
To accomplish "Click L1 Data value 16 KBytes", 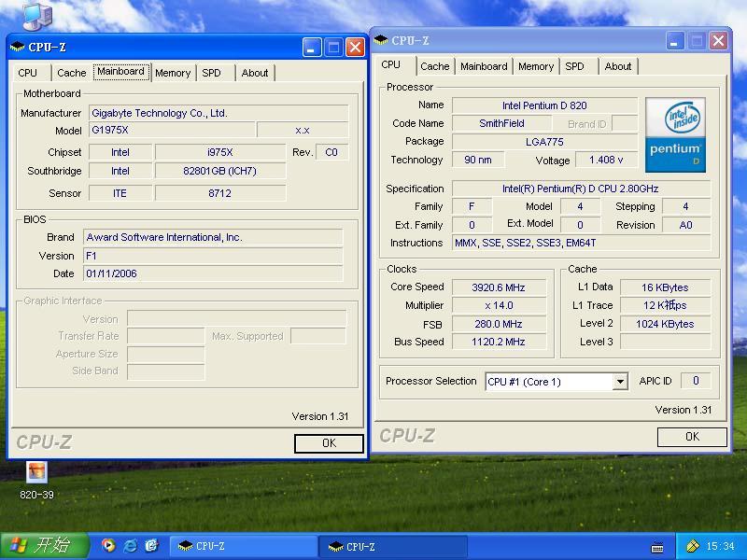I will coord(665,287).
